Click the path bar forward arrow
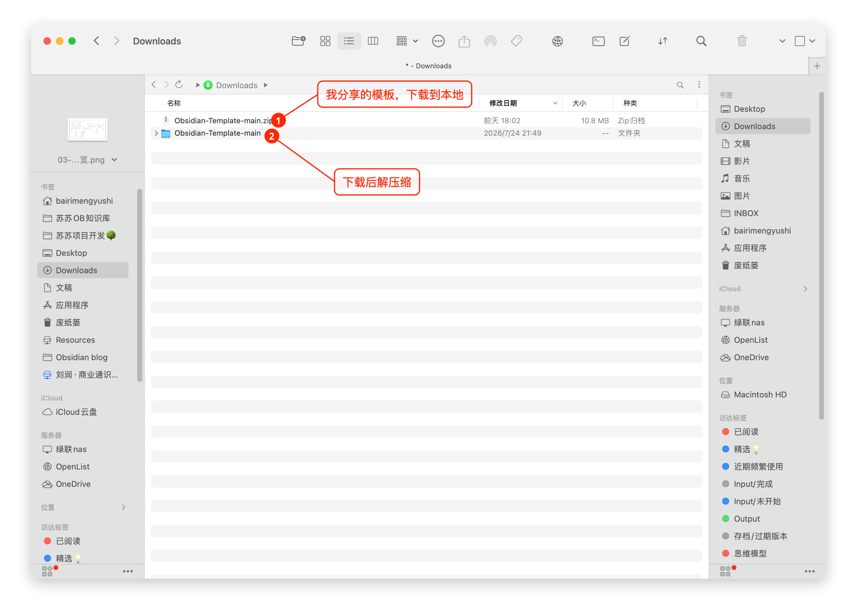 pos(167,85)
